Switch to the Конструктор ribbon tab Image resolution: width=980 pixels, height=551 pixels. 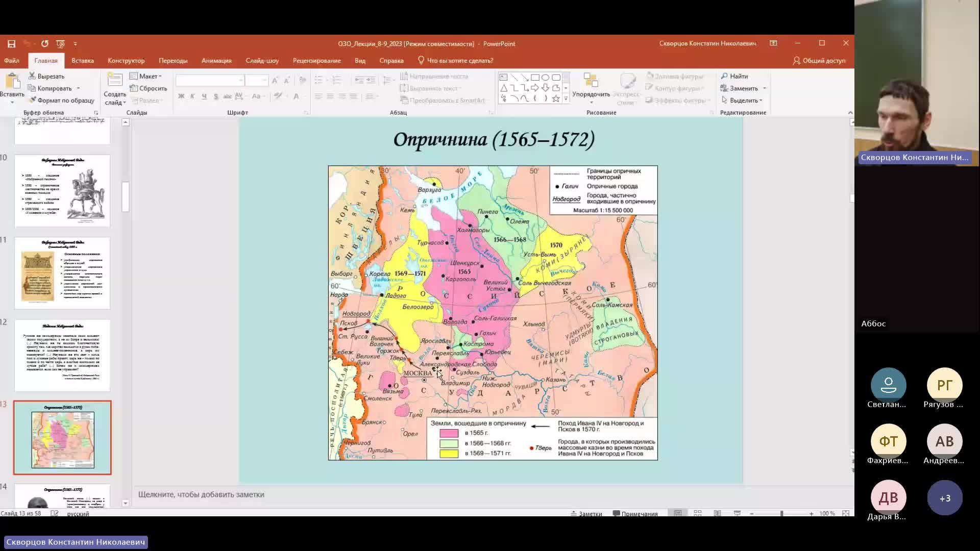click(126, 61)
